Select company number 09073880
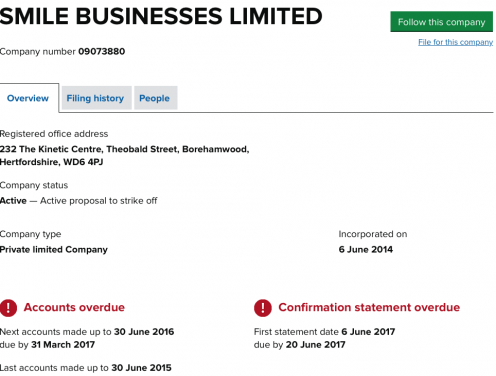This screenshot has width=496, height=376. click(x=102, y=51)
